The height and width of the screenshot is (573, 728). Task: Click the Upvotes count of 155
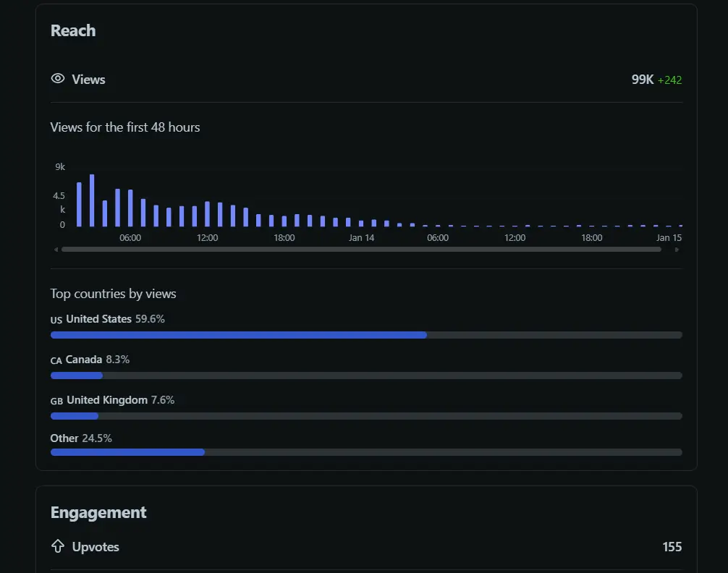coord(672,547)
